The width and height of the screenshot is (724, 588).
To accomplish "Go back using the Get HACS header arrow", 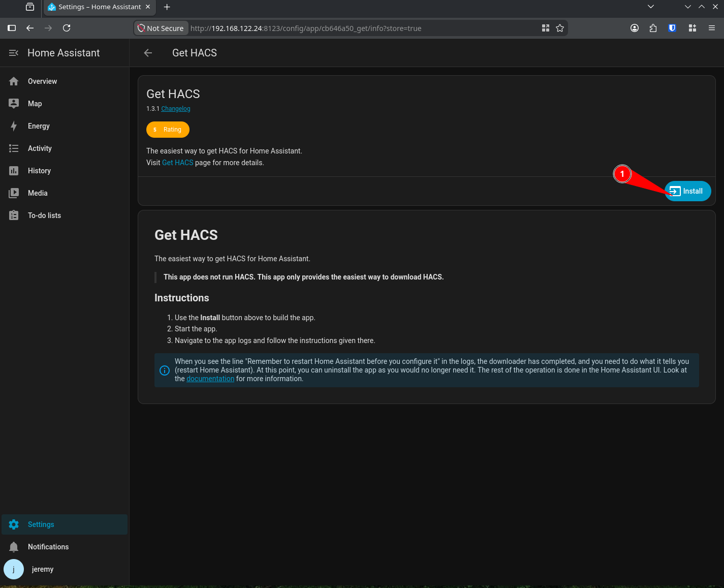I will pyautogui.click(x=148, y=53).
